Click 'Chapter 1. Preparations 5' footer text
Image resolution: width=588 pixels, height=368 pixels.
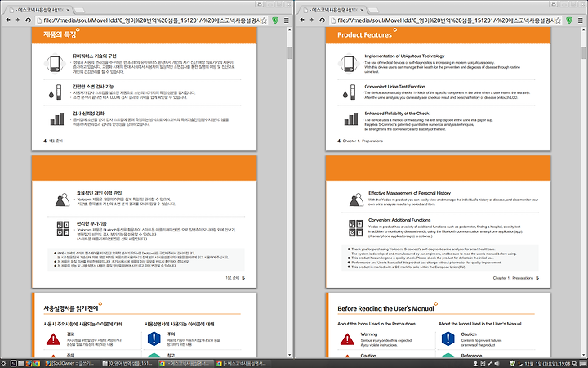tap(515, 278)
